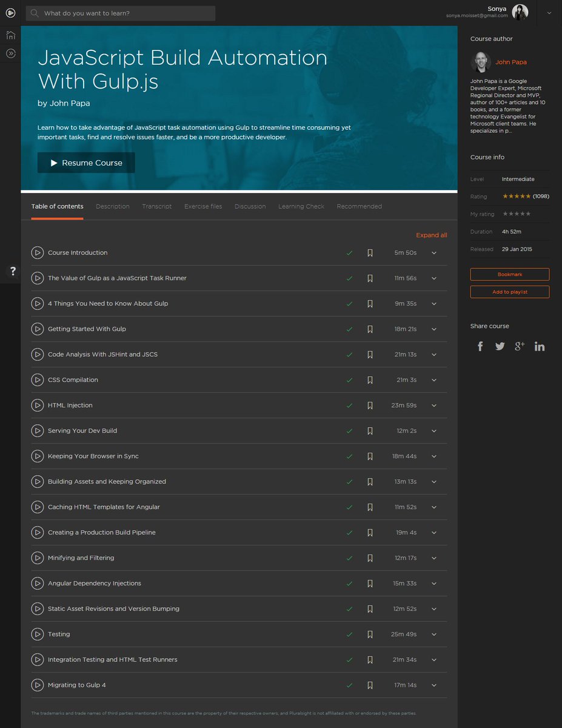Click Resume Course button
Viewport: 562px width, 728px height.
(86, 163)
